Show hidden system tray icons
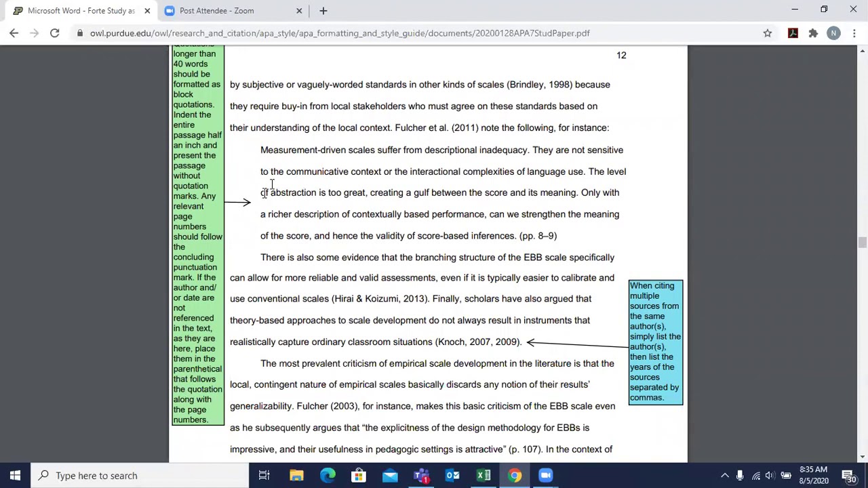This screenshot has width=868, height=488. coord(724,475)
